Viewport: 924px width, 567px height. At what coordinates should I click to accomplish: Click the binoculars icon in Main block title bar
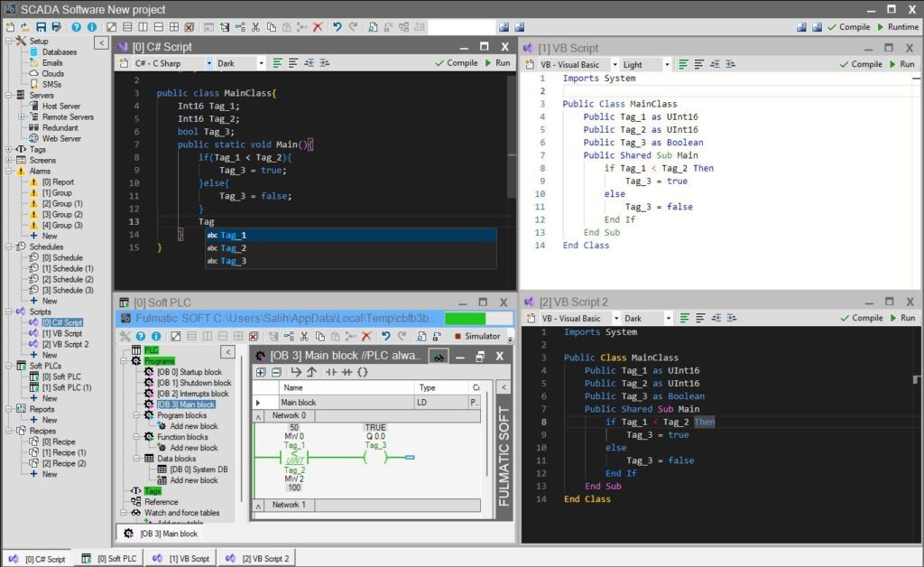pyautogui.click(x=438, y=357)
